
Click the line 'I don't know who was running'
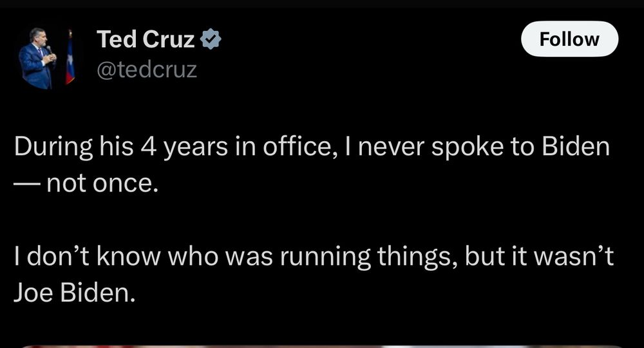point(314,256)
